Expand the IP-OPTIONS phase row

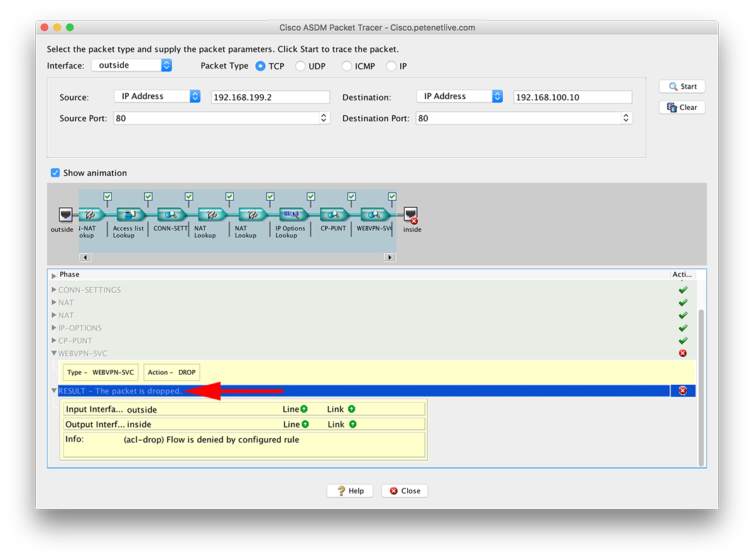[x=54, y=328]
